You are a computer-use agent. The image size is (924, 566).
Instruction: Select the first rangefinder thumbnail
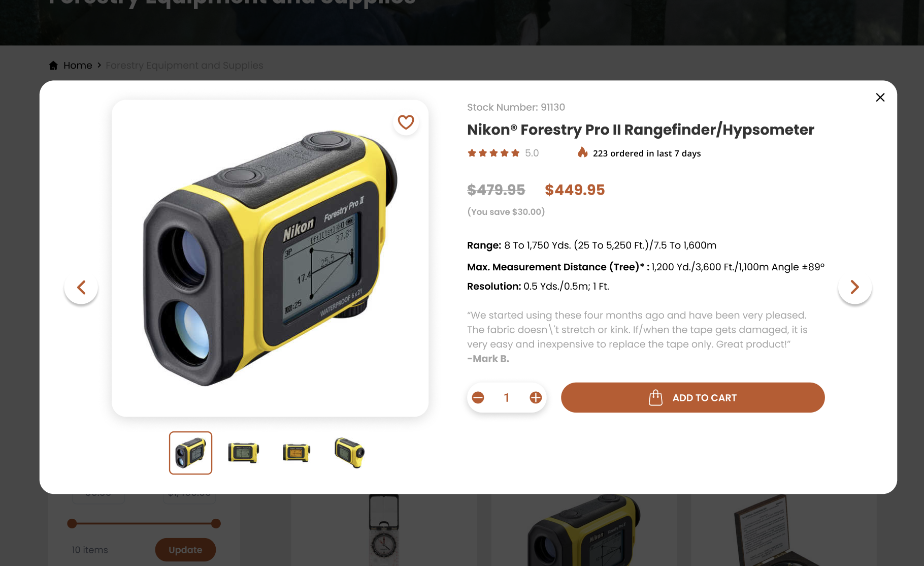click(190, 453)
